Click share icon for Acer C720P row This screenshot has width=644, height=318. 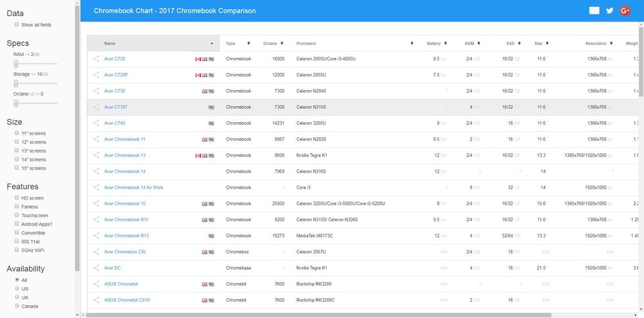tap(96, 75)
